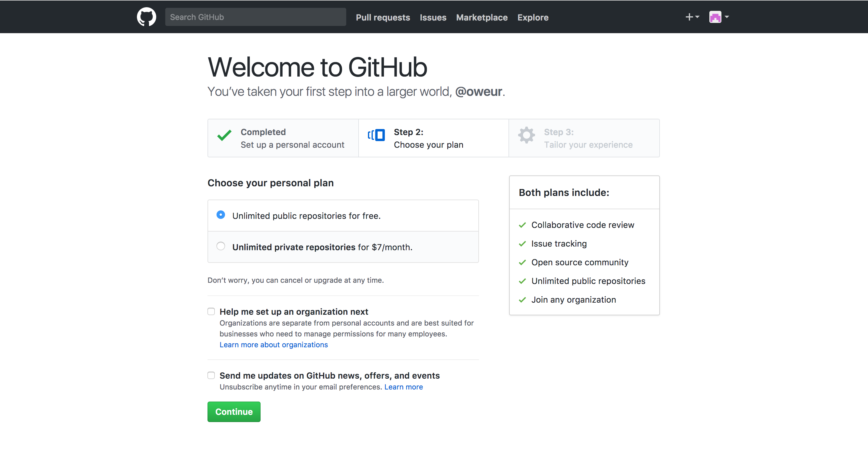Viewport: 868px width, 454px height.
Task: Tick Send me updates on GitHub news
Action: (211, 375)
